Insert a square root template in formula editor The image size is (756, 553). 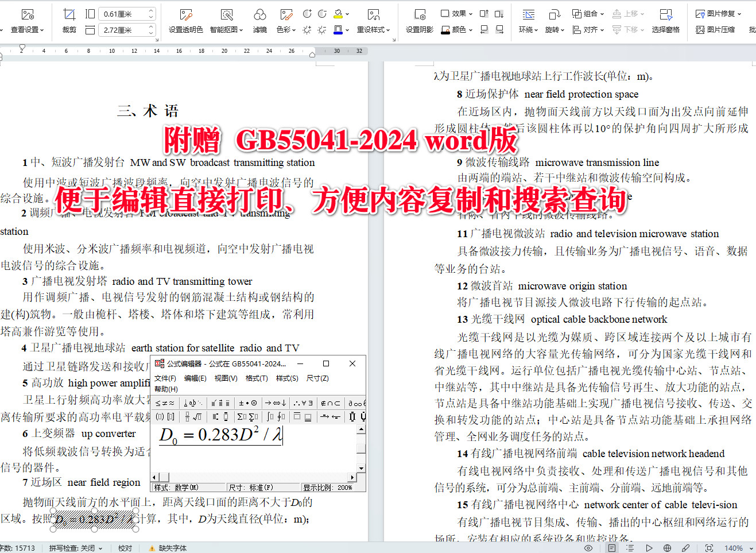196,417
